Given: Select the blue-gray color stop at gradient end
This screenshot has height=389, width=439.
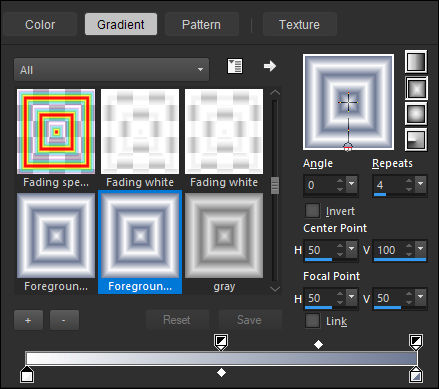Looking at the screenshot, I should coord(416,374).
